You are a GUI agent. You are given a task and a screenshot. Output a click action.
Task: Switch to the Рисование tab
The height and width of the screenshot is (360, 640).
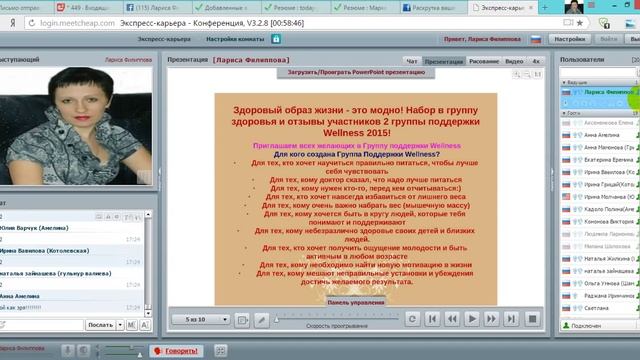point(484,61)
